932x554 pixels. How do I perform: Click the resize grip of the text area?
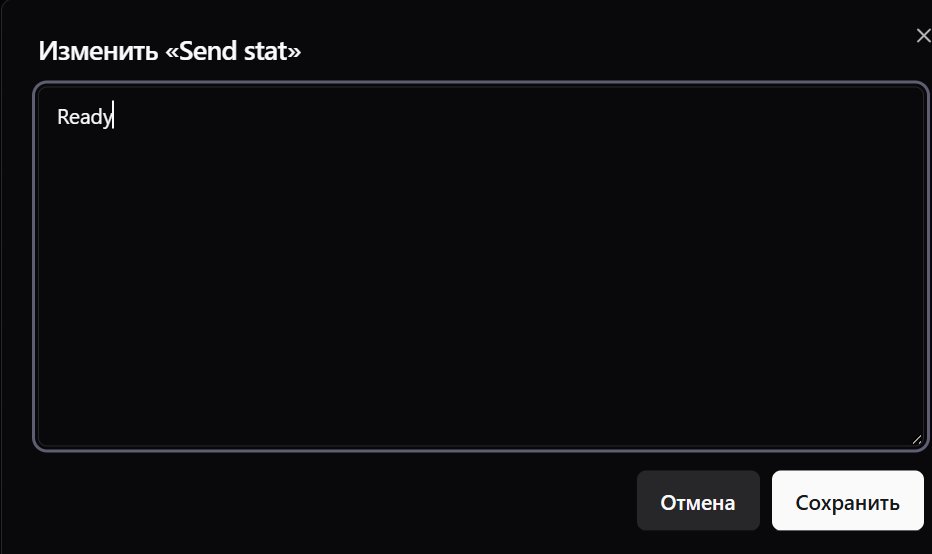point(916,438)
